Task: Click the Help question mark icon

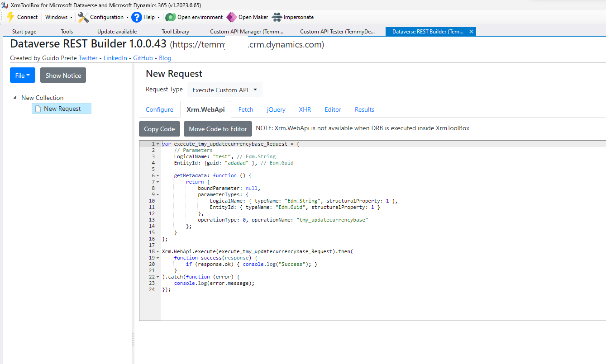Action: [x=137, y=17]
